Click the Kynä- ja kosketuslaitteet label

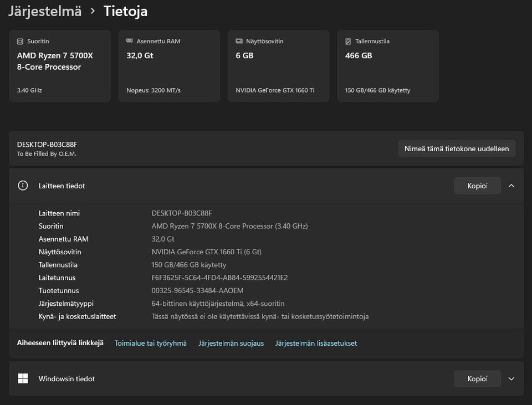78,316
